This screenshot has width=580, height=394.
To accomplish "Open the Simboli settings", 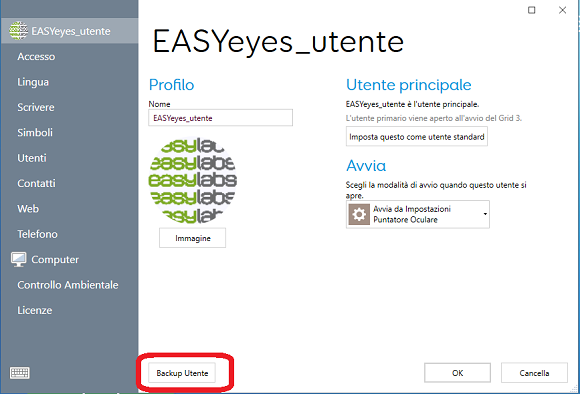I will click(35, 132).
